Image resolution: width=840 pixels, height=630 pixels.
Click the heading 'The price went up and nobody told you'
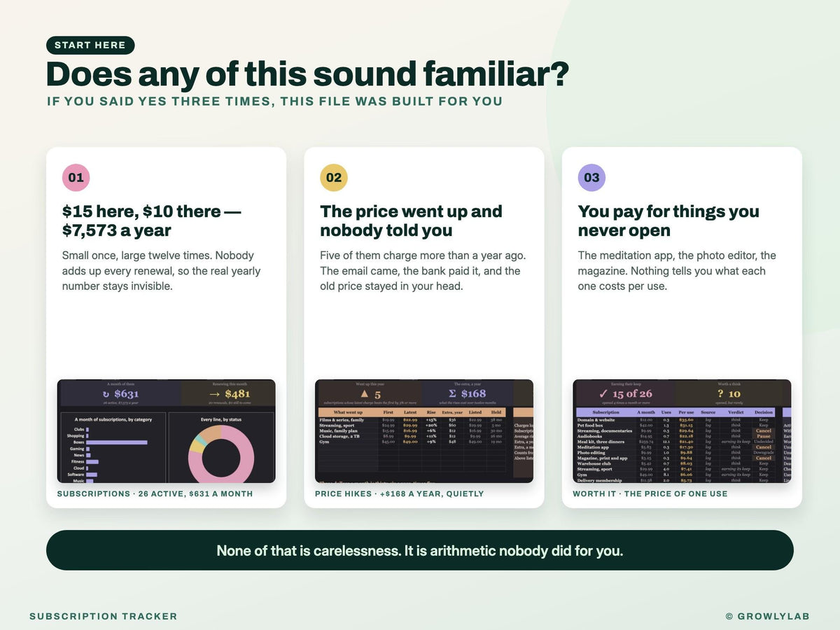click(411, 220)
